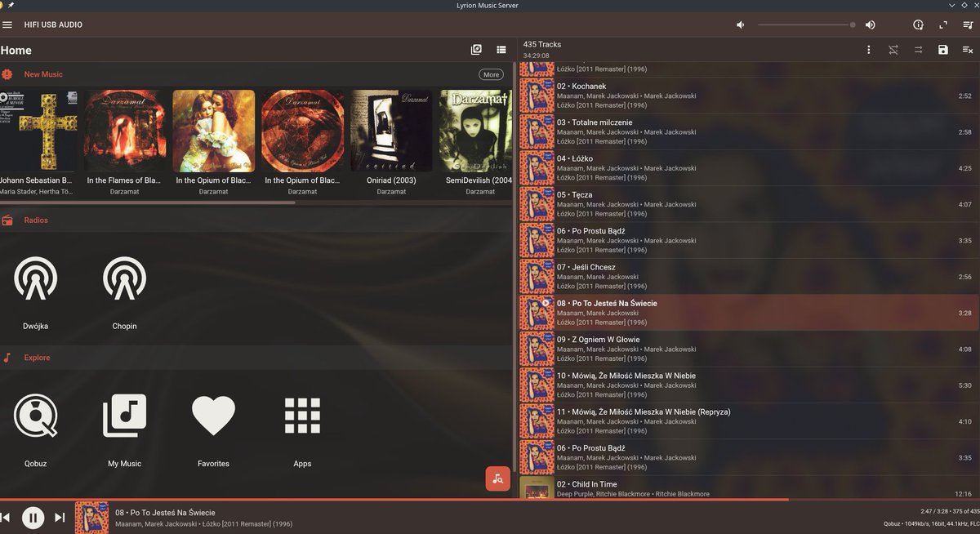The image size is (980, 534).
Task: Play track 11 Mówią, Że Miłość (Repryza)
Action: tap(750, 421)
